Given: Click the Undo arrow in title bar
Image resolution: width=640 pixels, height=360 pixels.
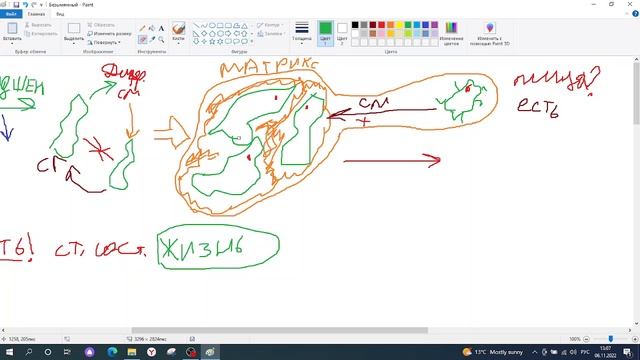Looking at the screenshot, I should coord(25,4).
